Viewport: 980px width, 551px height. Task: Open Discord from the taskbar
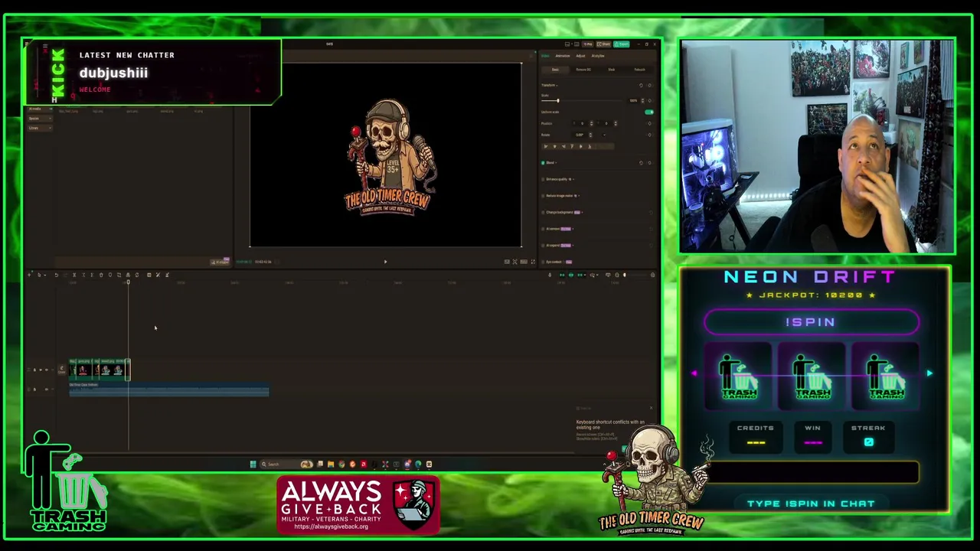[407, 464]
